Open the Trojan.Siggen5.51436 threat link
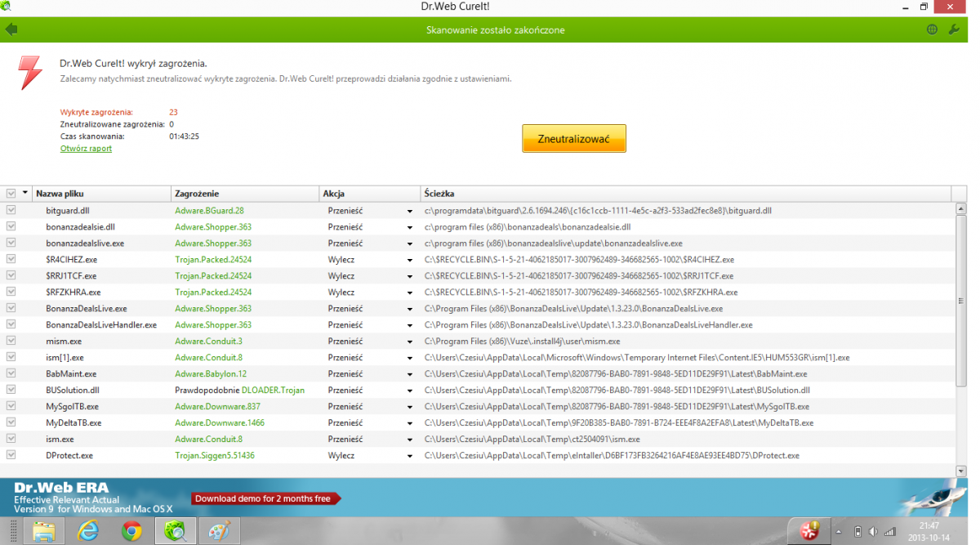 pyautogui.click(x=215, y=455)
